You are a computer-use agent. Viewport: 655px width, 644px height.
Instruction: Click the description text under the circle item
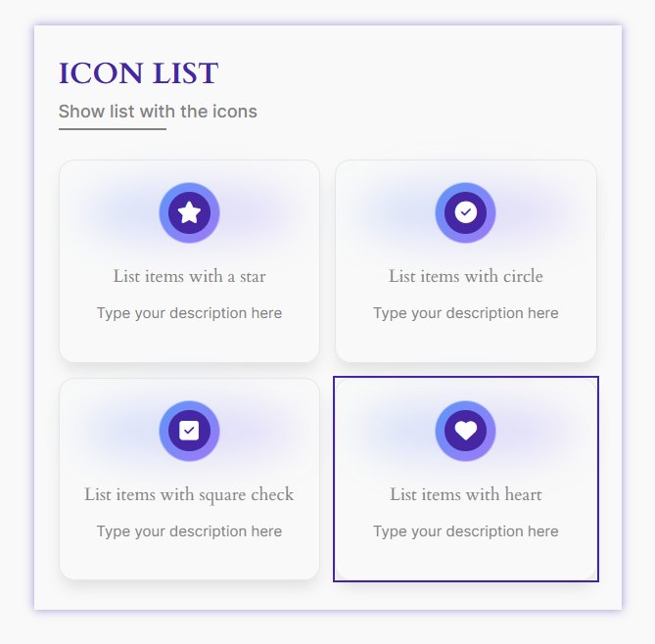(466, 313)
